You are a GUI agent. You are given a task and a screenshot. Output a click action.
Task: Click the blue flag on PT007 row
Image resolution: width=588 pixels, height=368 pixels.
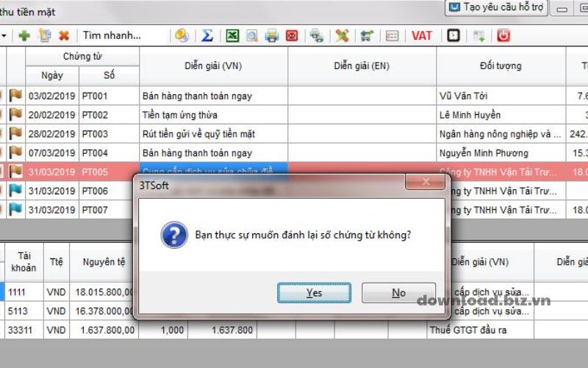click(15, 209)
